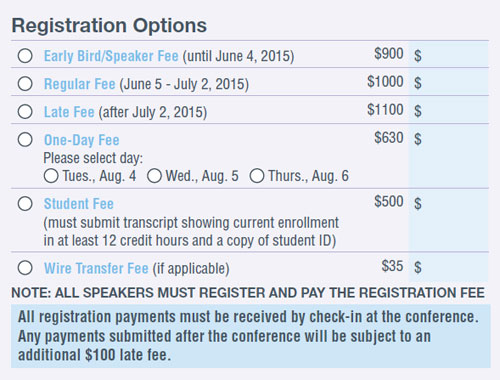The width and height of the screenshot is (500, 380).
Task: Pick Wed., Aug. 5 as the day
Action: click(x=154, y=176)
